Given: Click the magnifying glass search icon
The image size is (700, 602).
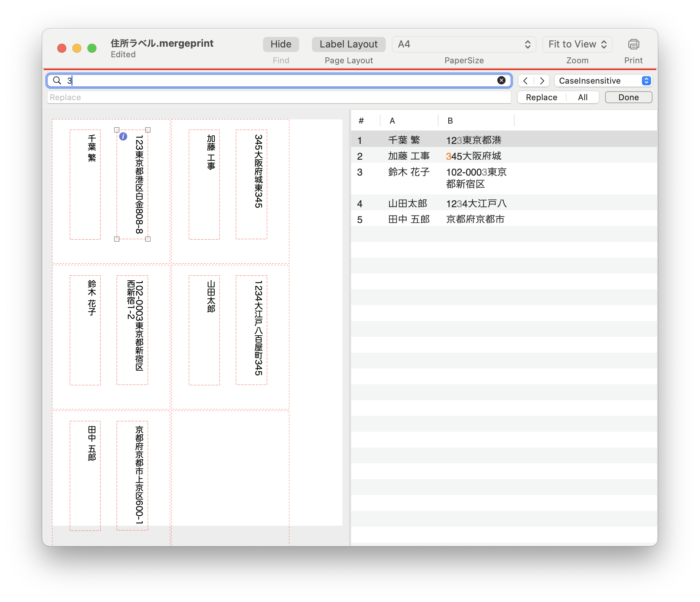Looking at the screenshot, I should (x=57, y=80).
